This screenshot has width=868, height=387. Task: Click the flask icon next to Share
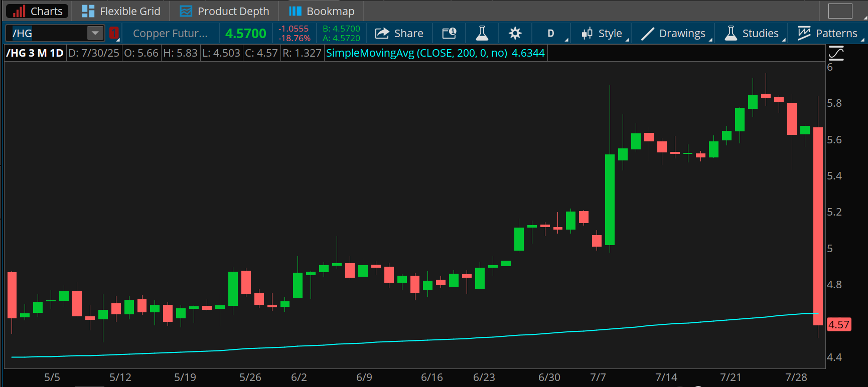pos(482,33)
